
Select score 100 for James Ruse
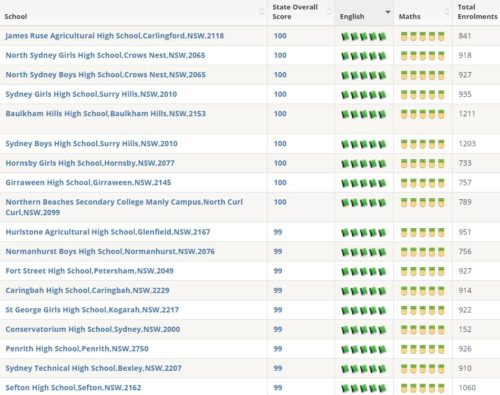[280, 36]
